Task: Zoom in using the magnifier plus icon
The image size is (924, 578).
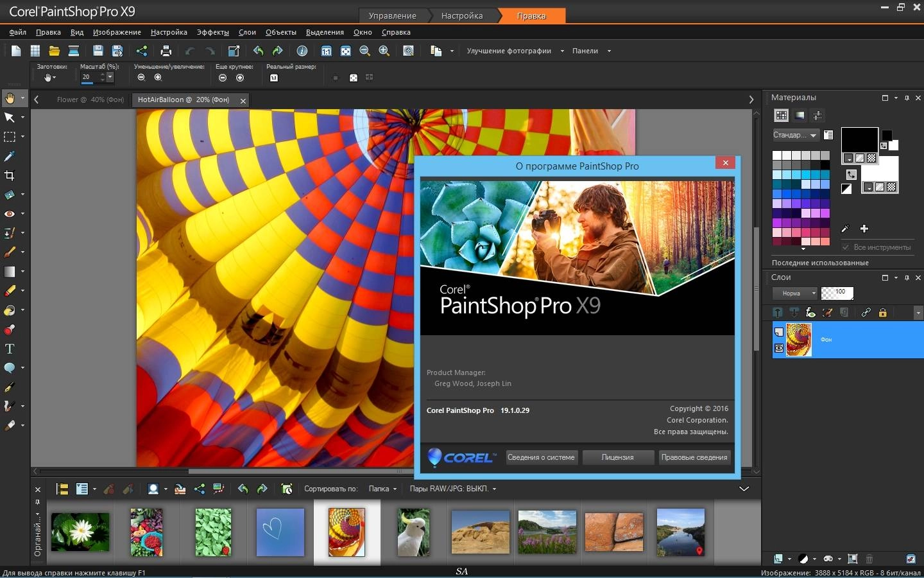Action: pos(384,51)
